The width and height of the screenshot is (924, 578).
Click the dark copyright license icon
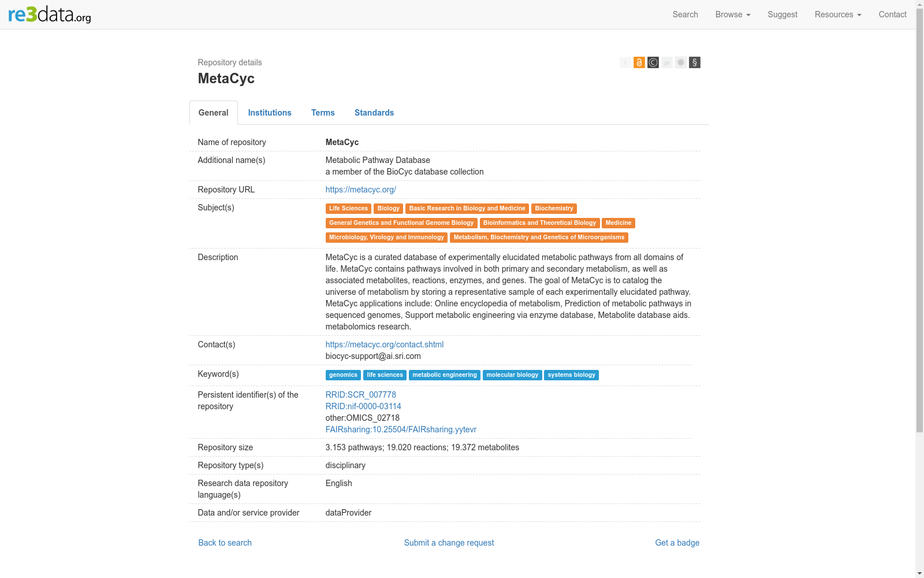(653, 62)
